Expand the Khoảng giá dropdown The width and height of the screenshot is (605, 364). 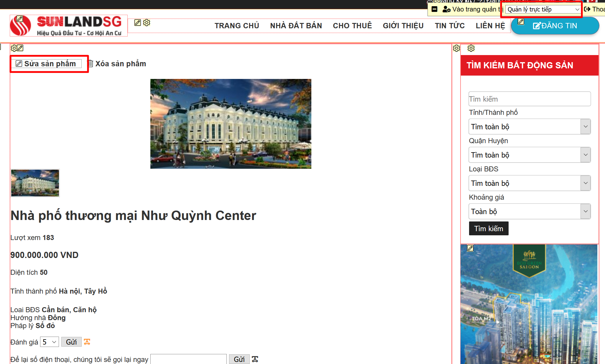[530, 211]
